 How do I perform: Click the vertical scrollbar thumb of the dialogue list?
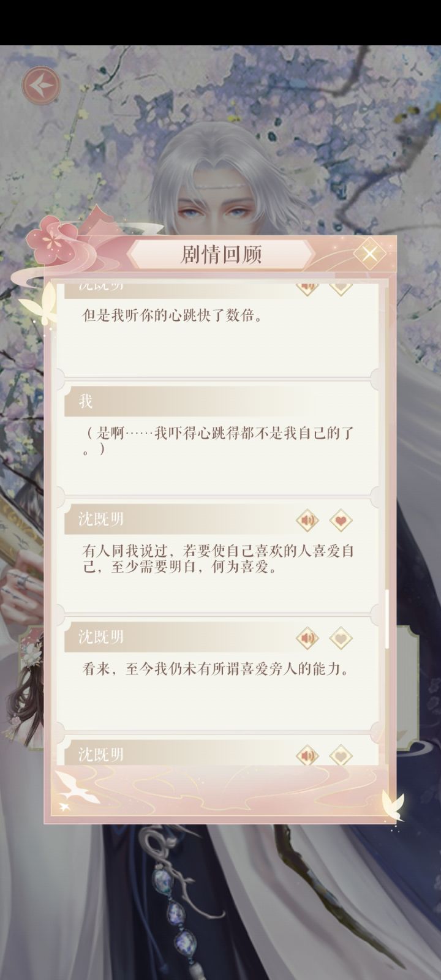[x=386, y=619]
